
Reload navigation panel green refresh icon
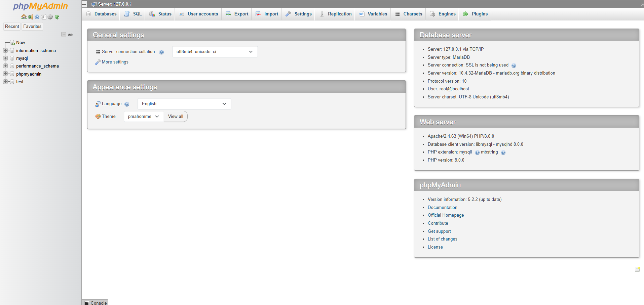57,17
